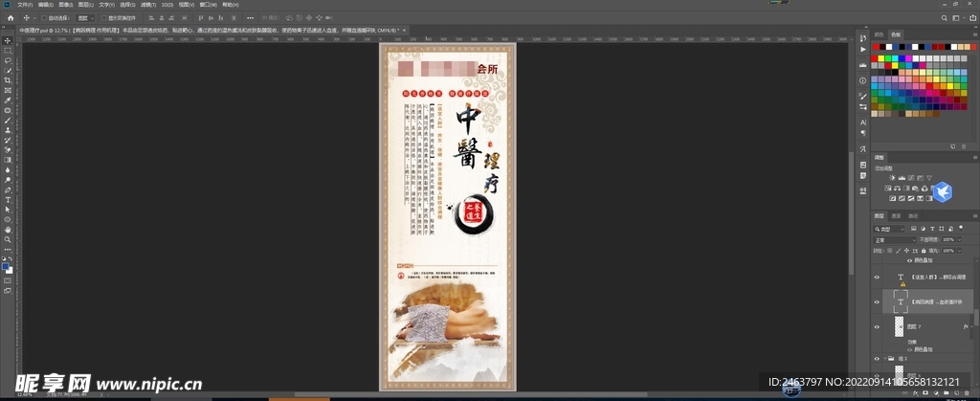The image size is (980, 401).
Task: Hide the 【病因病理 text layer
Action: pyautogui.click(x=877, y=301)
